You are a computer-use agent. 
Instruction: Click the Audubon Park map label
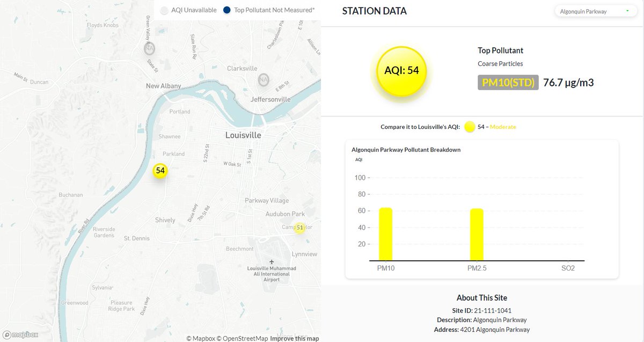(285, 214)
